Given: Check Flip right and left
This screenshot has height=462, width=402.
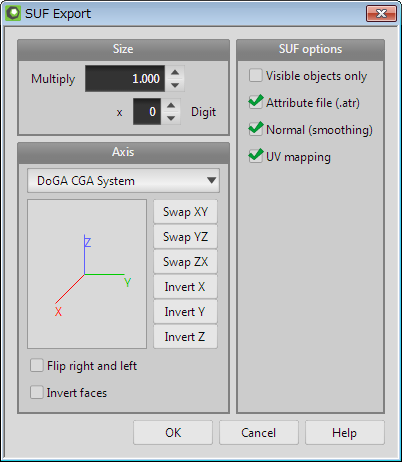Looking at the screenshot, I should [x=37, y=365].
